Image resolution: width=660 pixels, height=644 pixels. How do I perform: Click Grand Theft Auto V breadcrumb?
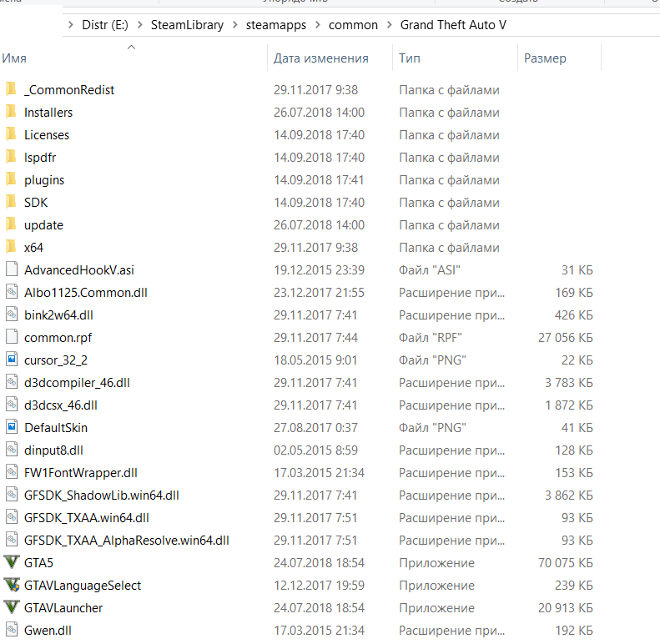(453, 25)
